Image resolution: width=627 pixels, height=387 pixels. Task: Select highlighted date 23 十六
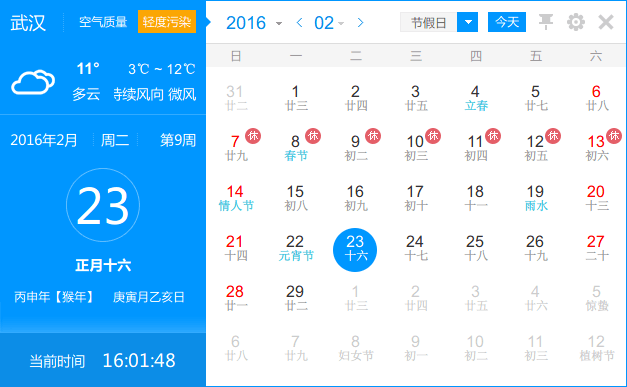tap(355, 250)
